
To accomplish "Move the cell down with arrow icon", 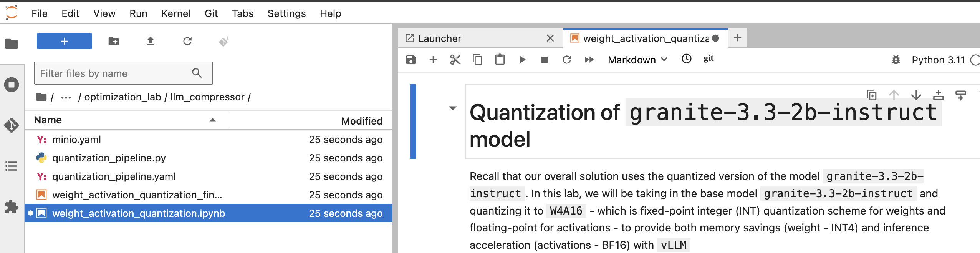I will pyautogui.click(x=916, y=95).
